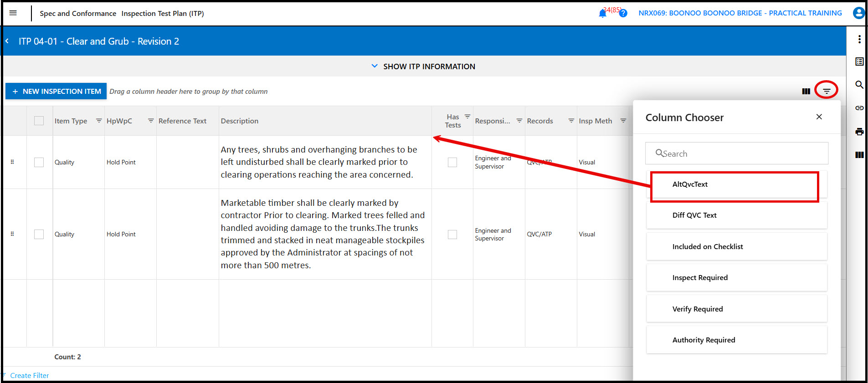Open the circled filter icon in toolbar
Screen dimensions: 868x383
coord(827,91)
